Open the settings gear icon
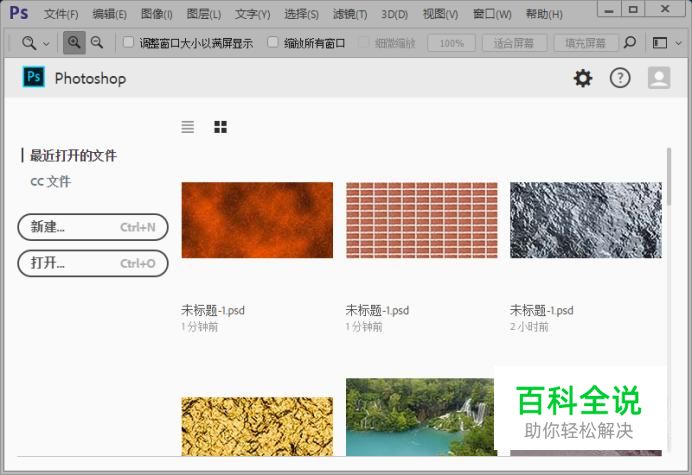Screen dimensions: 692x475 (x=583, y=78)
